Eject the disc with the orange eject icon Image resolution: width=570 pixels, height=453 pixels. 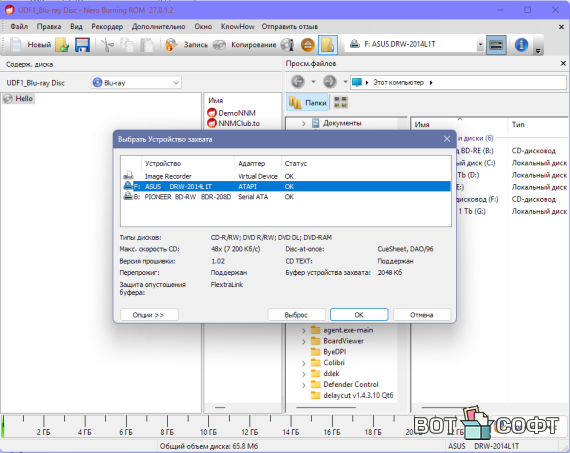[x=308, y=45]
